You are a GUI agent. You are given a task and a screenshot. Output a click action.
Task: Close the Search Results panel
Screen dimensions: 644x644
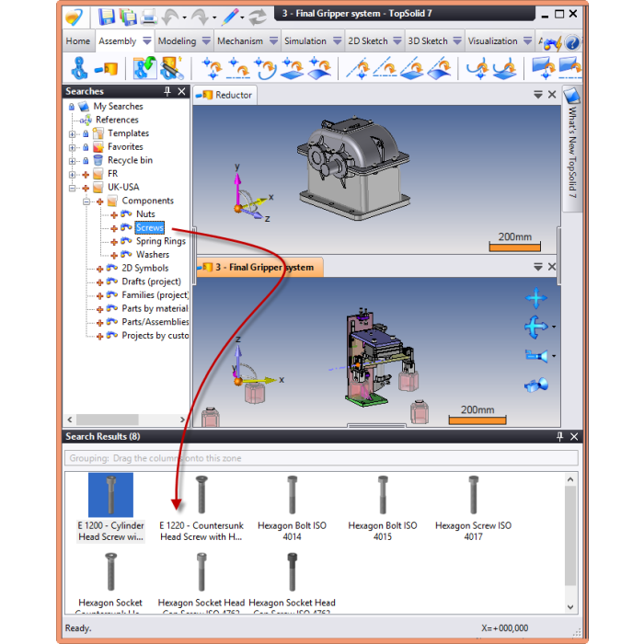coord(574,436)
